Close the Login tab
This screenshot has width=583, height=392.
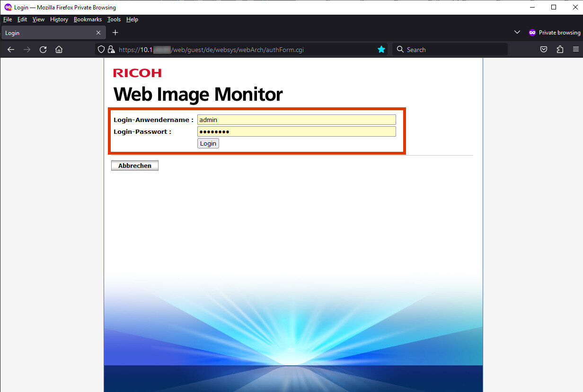tap(98, 33)
